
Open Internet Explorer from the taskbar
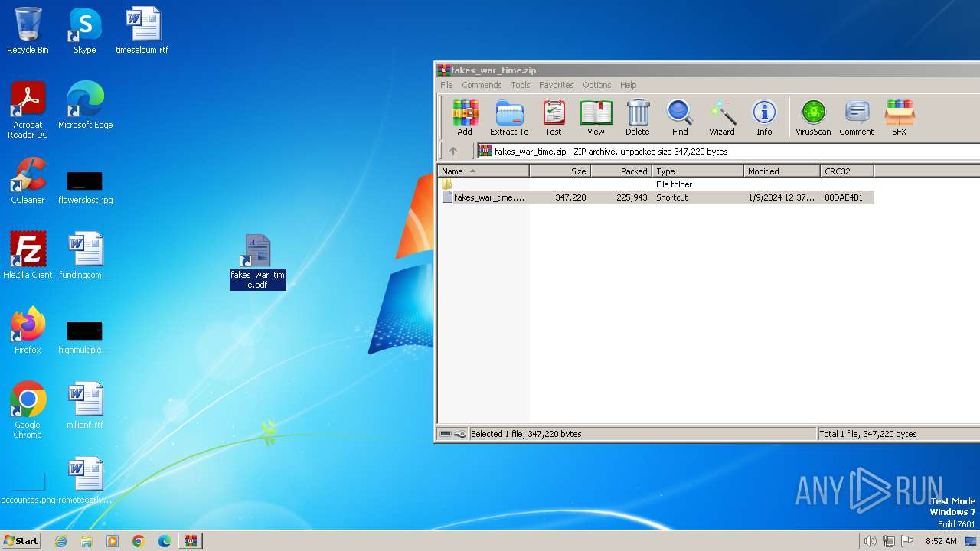[x=61, y=541]
